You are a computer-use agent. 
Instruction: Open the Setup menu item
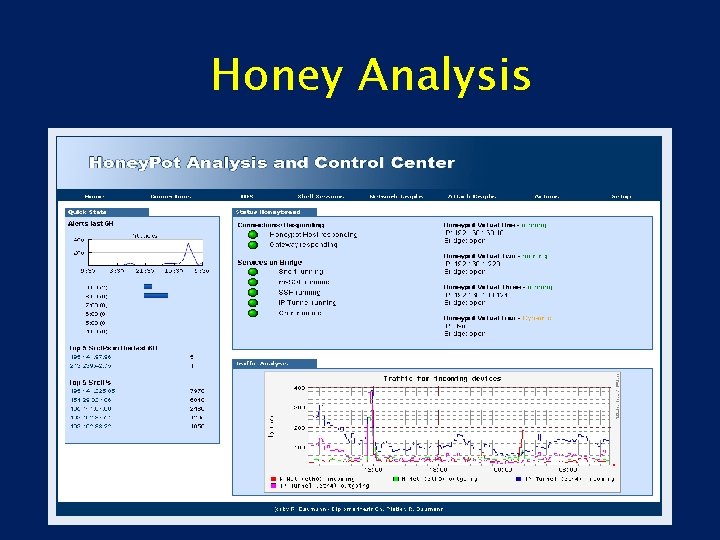click(x=621, y=197)
